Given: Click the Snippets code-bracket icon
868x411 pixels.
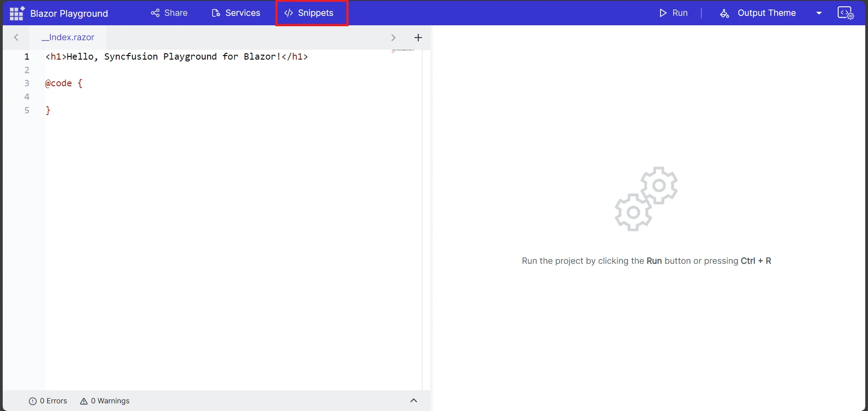Looking at the screenshot, I should tap(288, 13).
